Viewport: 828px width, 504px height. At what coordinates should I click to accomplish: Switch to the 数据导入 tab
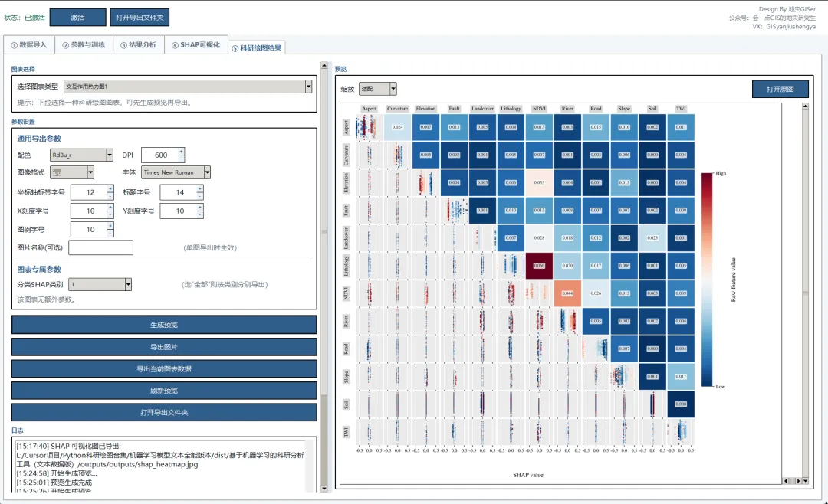(29, 45)
